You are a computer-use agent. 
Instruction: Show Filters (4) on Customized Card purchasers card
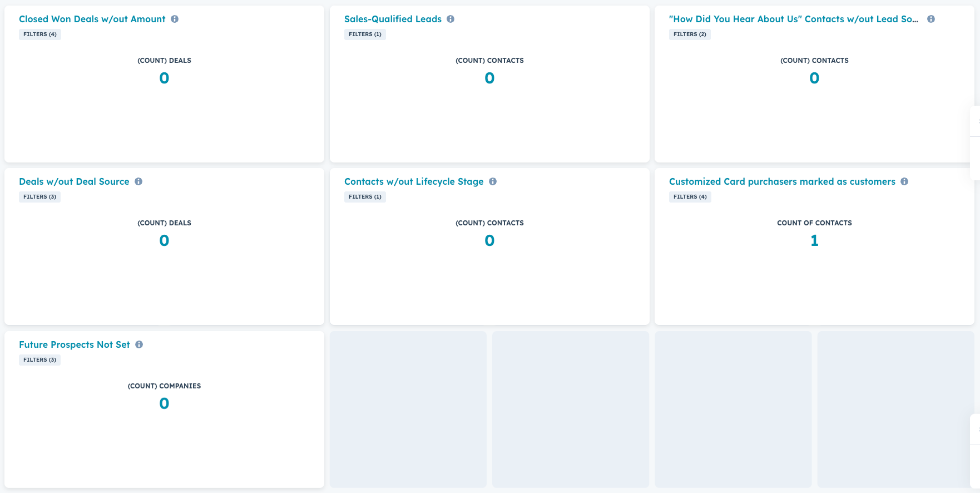pyautogui.click(x=690, y=197)
